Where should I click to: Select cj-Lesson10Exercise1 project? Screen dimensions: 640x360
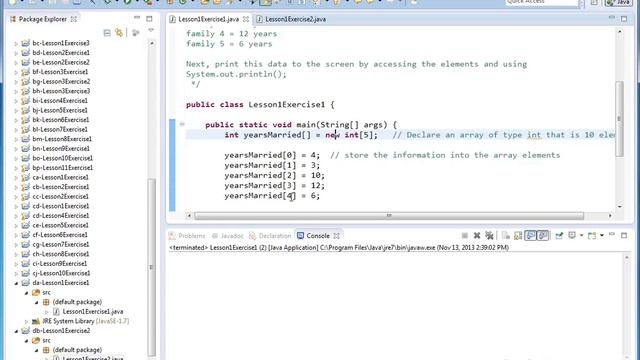point(61,273)
